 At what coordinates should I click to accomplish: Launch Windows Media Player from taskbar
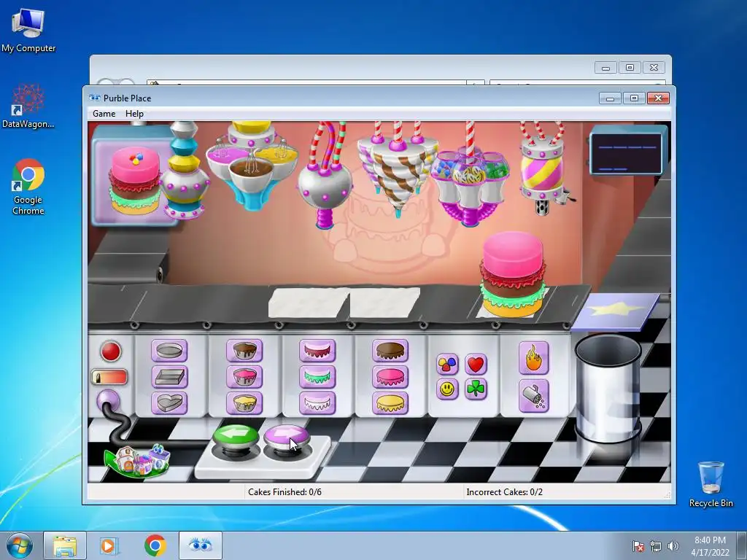[109, 545]
